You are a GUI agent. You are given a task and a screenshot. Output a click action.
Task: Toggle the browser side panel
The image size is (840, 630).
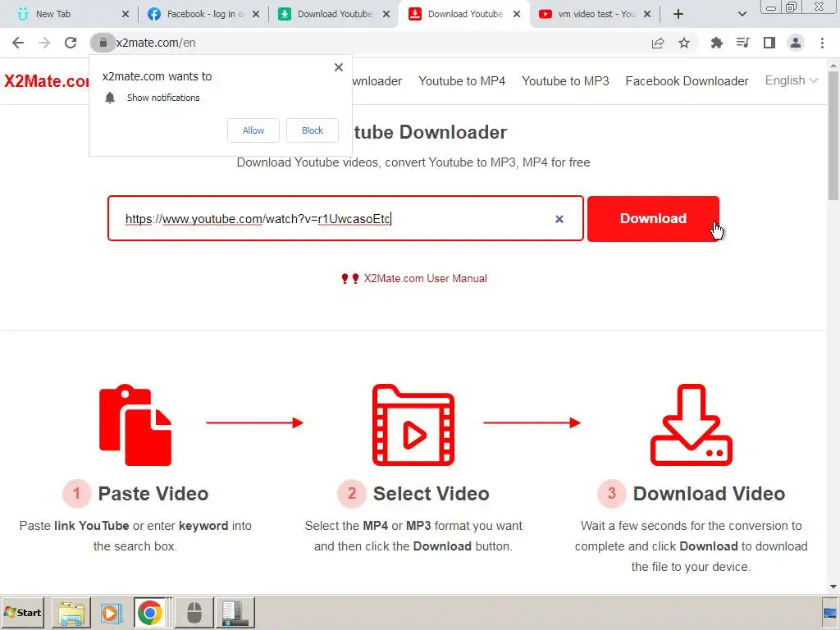769,43
